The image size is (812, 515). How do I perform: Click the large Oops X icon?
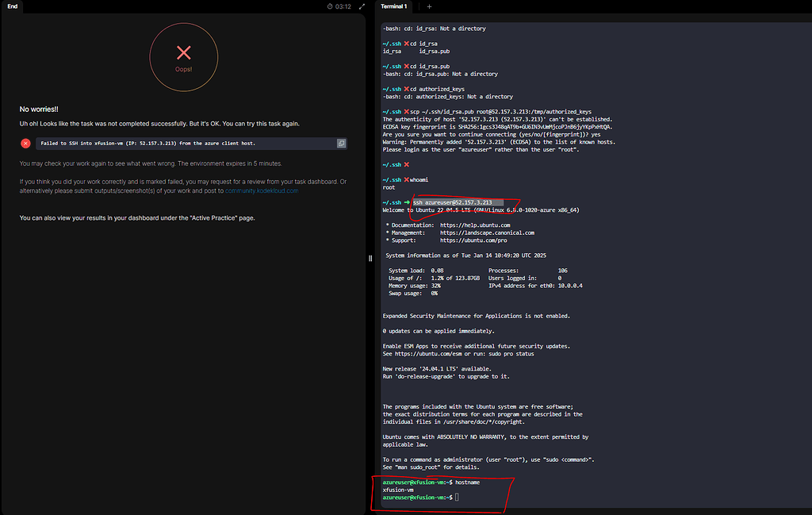[x=184, y=53]
